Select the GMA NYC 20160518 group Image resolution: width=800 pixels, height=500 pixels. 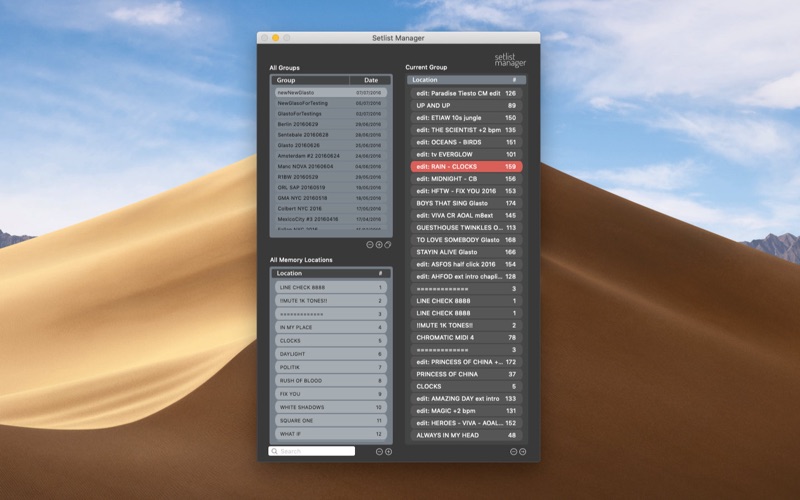coord(331,198)
